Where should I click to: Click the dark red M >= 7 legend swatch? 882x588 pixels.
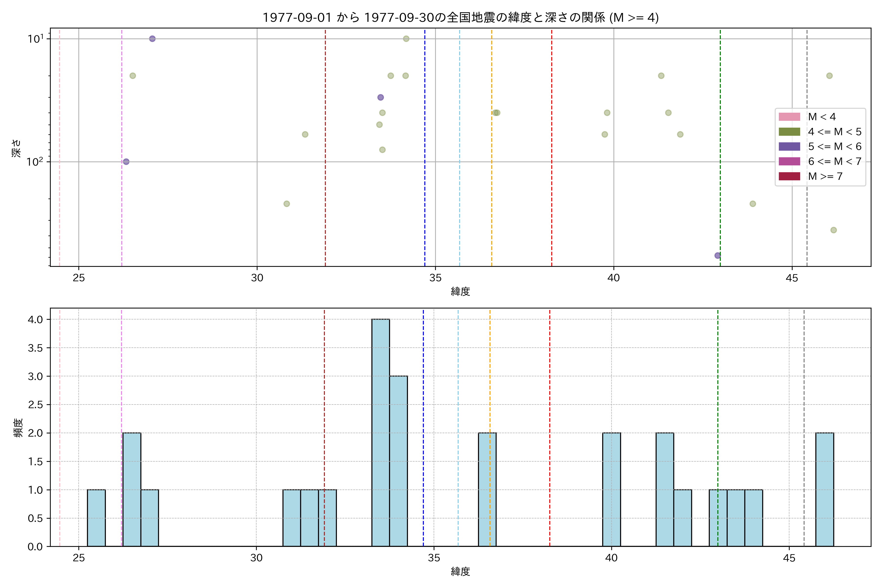pyautogui.click(x=789, y=176)
